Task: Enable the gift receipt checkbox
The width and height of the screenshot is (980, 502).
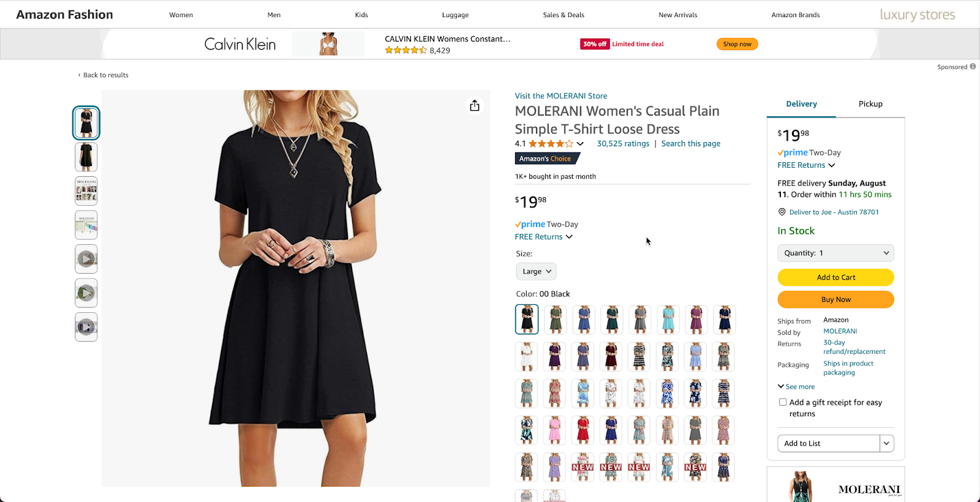Action: 783,402
